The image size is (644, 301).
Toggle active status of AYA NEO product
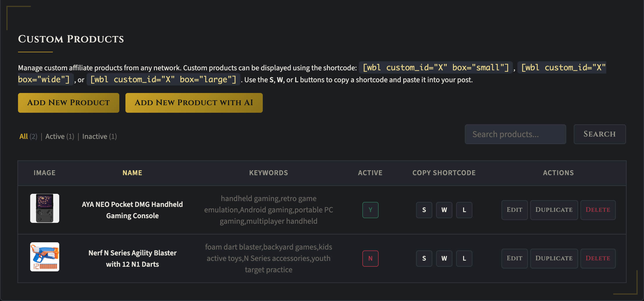pos(370,210)
